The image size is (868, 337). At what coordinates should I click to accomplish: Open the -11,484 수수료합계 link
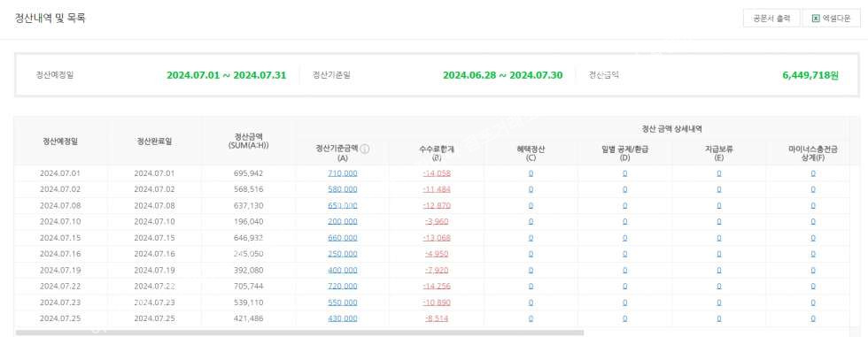pos(436,189)
